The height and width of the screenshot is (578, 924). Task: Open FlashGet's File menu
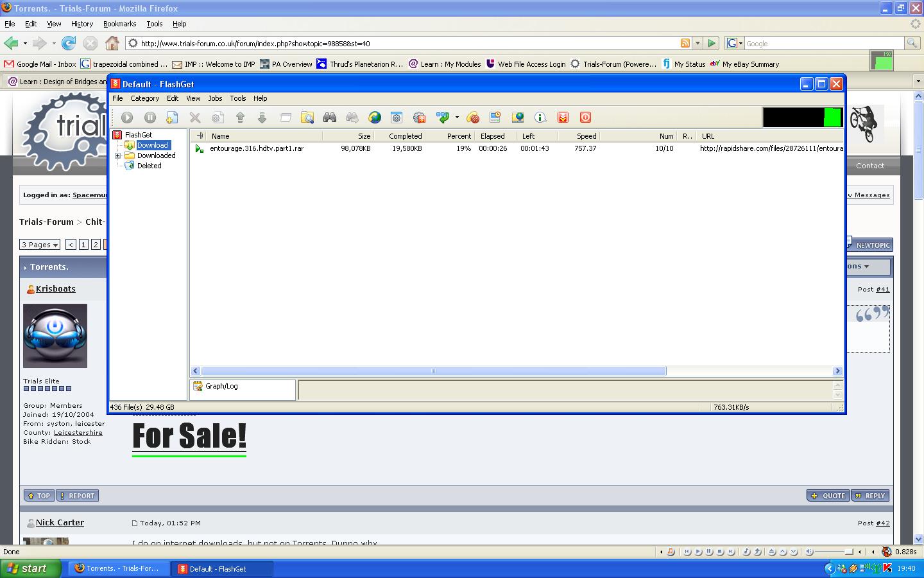coord(117,98)
